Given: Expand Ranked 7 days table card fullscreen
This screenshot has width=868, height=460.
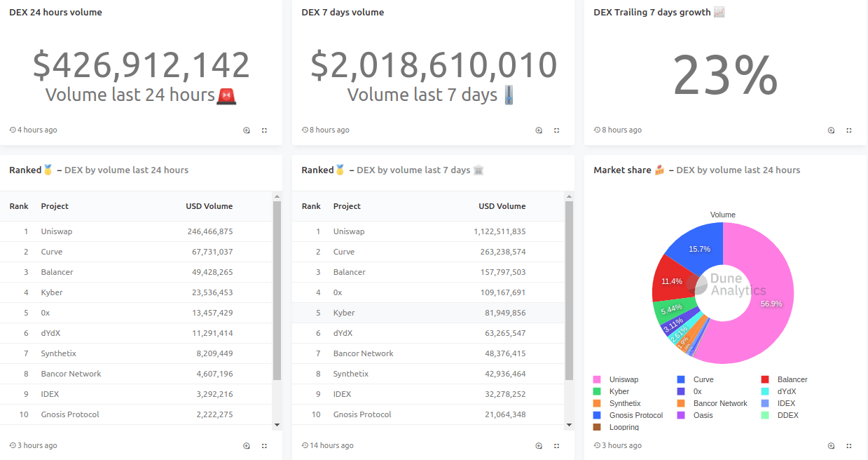Looking at the screenshot, I should [556, 446].
